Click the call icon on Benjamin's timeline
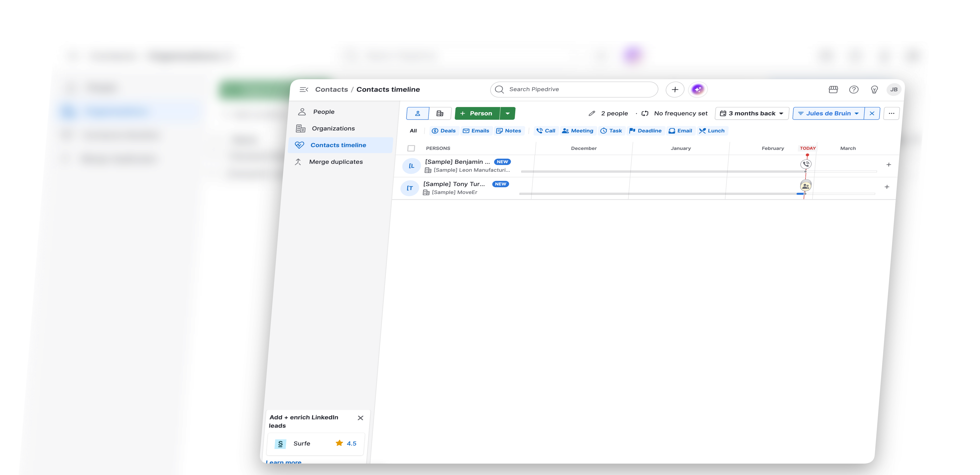The image size is (980, 475). tap(806, 164)
